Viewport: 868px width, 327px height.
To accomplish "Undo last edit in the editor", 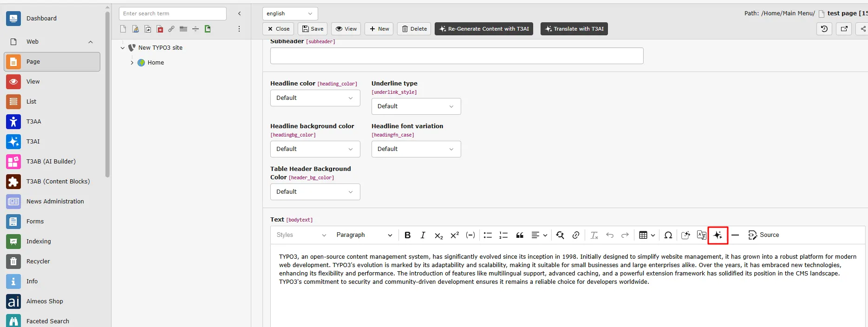I will 610,235.
